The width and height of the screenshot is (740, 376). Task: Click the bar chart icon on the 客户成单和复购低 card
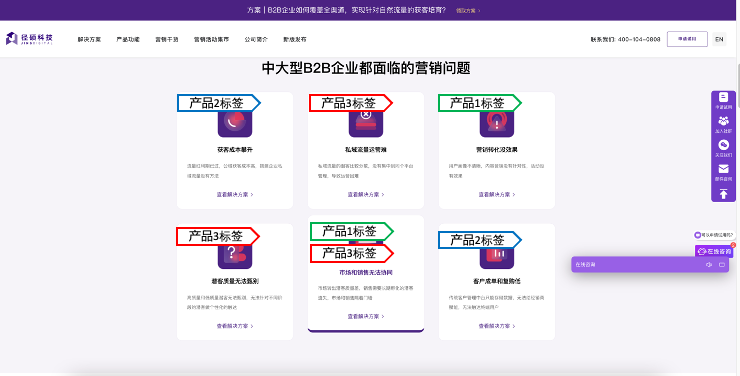(x=496, y=259)
